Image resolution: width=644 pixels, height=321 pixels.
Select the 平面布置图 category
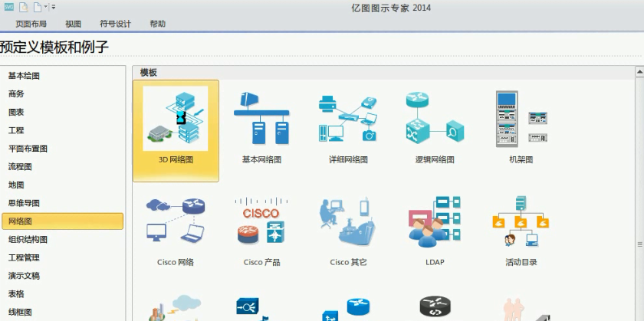pos(62,149)
